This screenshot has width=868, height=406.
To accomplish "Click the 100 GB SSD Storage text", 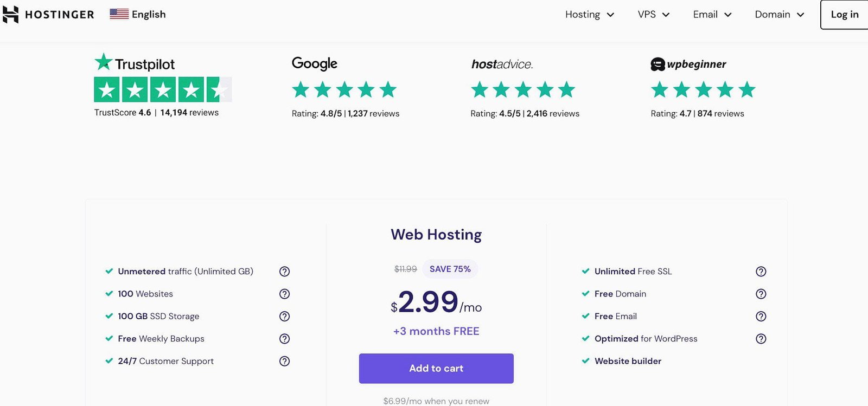I will (158, 316).
